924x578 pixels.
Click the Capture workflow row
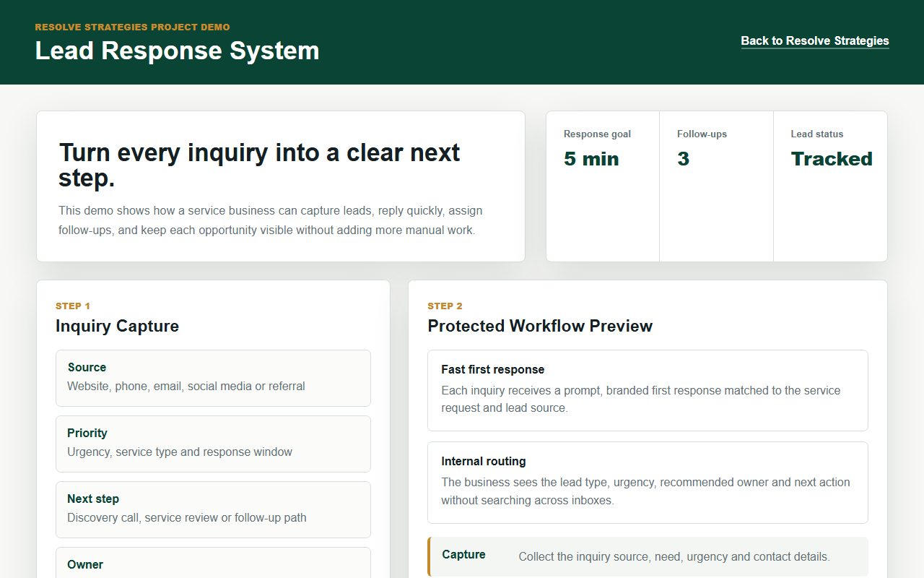click(648, 556)
